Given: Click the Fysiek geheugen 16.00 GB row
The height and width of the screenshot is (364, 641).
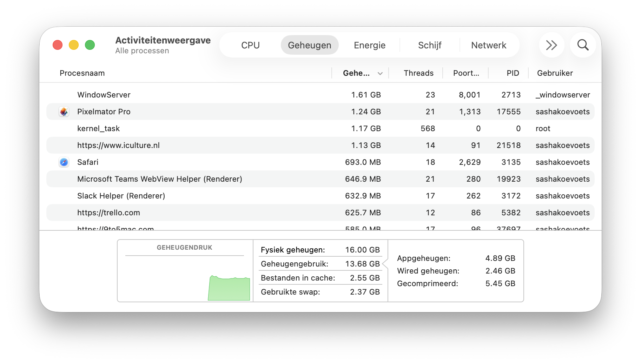Looking at the screenshot, I should [320, 250].
